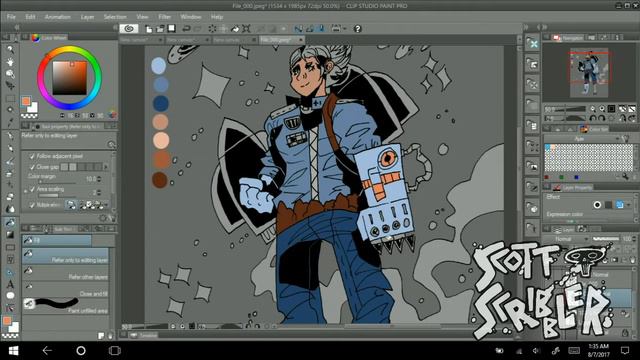Toggle the Snap to ruler icon
Viewport: 640px width, 360px height.
pos(299,29)
